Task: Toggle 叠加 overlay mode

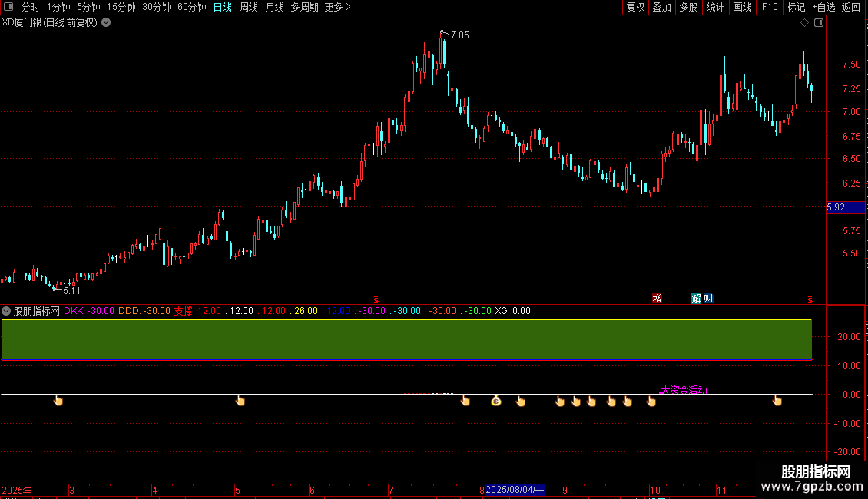Action: [661, 7]
